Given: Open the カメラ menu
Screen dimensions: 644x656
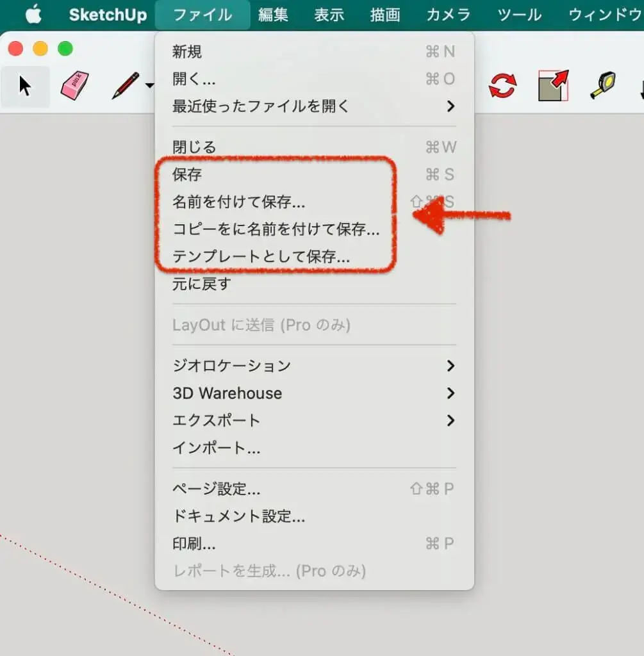Looking at the screenshot, I should tap(449, 15).
